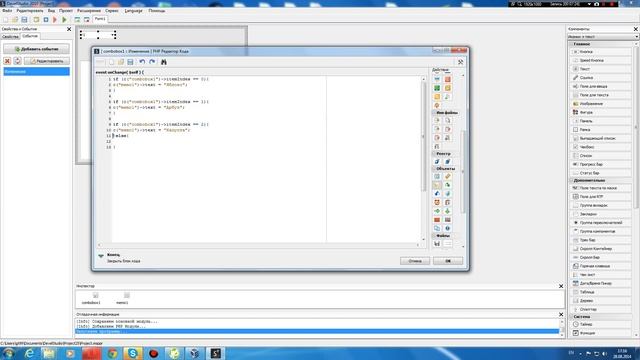Click the diskette save icon in code editor

[130, 62]
